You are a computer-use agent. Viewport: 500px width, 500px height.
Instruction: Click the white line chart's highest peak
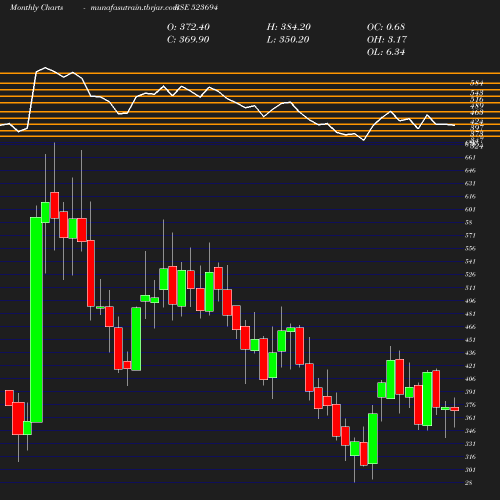pos(45,68)
